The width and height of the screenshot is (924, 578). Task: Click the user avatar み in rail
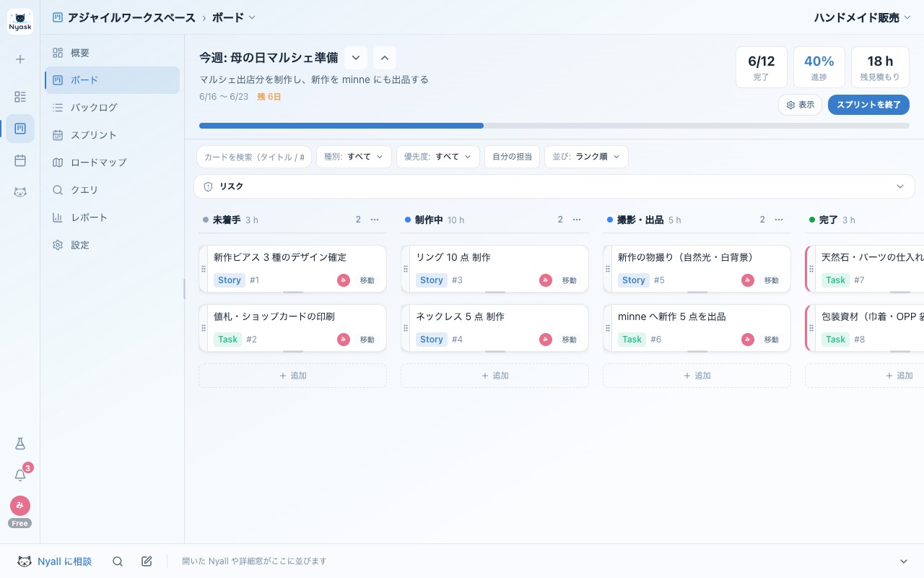20,506
